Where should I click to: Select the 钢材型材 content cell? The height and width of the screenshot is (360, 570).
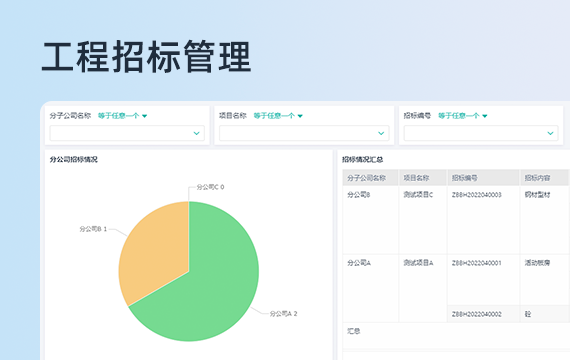click(x=545, y=220)
